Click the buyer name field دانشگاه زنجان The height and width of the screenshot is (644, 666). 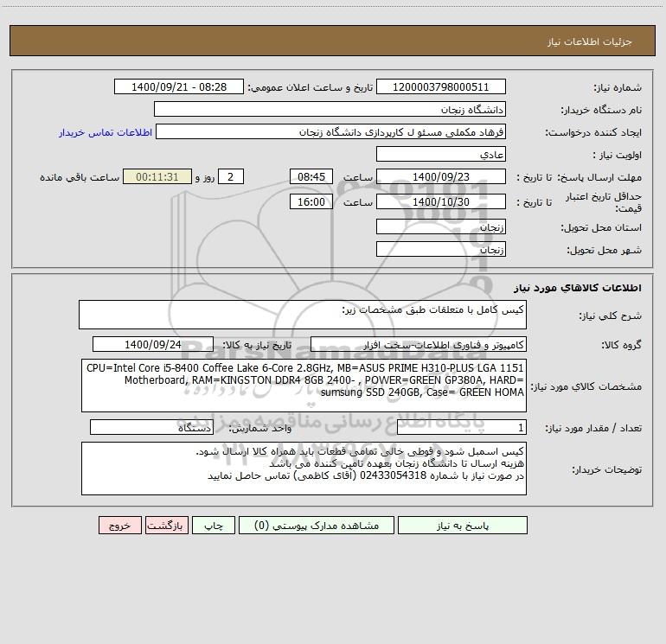click(x=330, y=109)
